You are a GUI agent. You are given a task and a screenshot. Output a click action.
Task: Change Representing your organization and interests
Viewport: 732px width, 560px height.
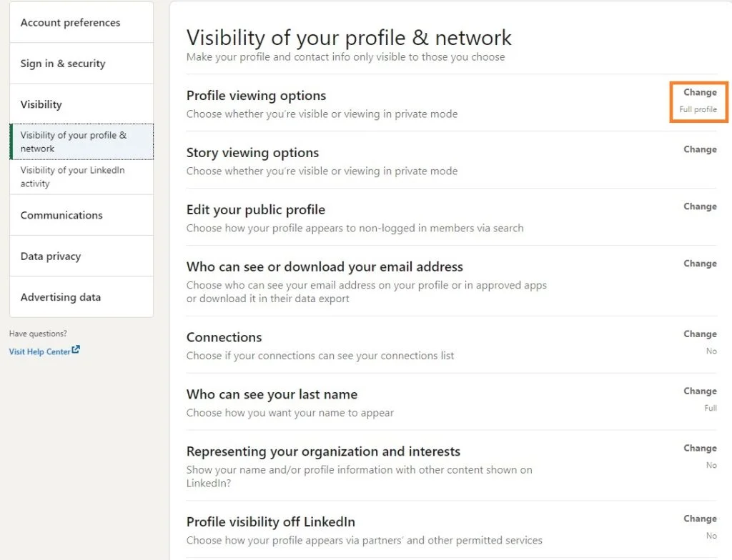[x=700, y=448]
